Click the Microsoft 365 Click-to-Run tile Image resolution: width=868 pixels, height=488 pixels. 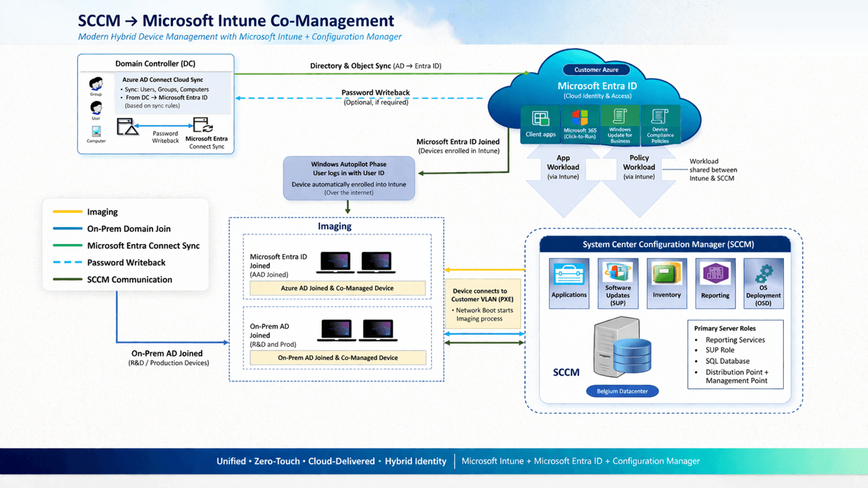pos(580,123)
